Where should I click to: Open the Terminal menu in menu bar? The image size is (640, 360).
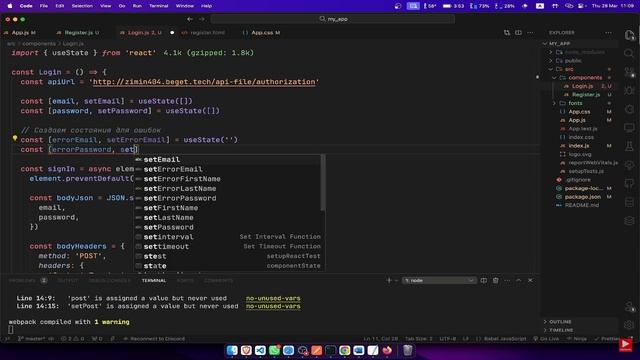[158, 6]
